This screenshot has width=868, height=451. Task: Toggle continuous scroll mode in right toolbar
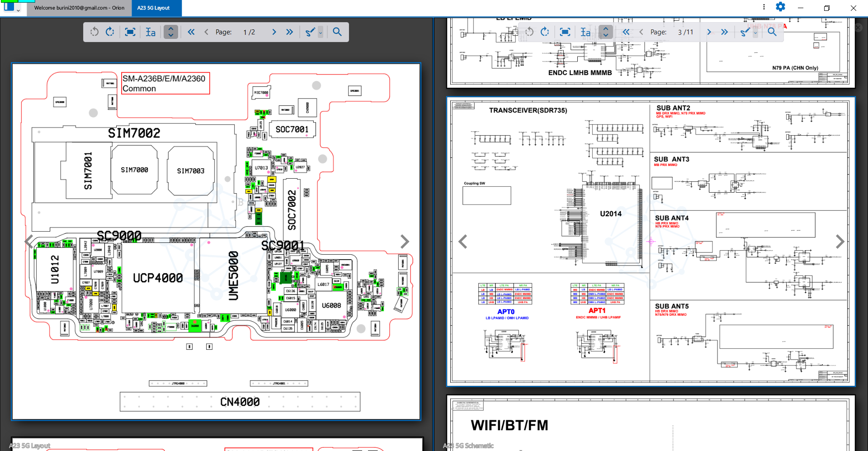pyautogui.click(x=606, y=32)
